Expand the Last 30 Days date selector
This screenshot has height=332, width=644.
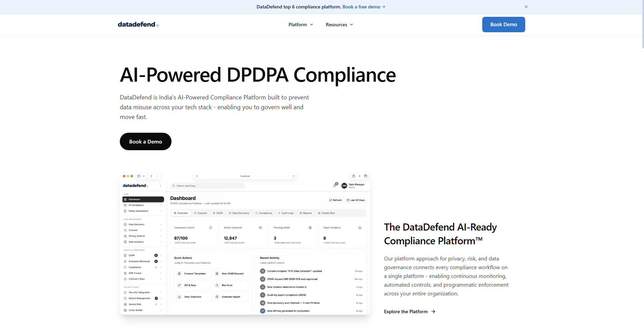point(355,200)
